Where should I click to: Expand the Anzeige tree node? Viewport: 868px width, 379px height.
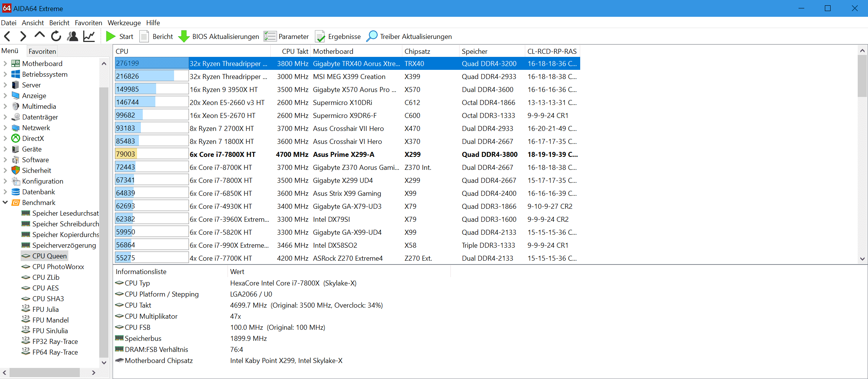tap(5, 95)
